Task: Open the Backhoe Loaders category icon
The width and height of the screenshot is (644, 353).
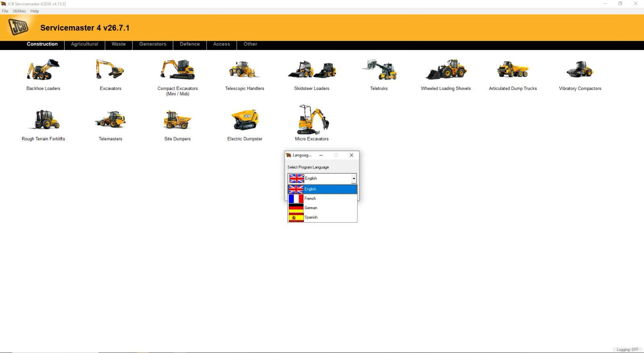Action: (x=43, y=69)
